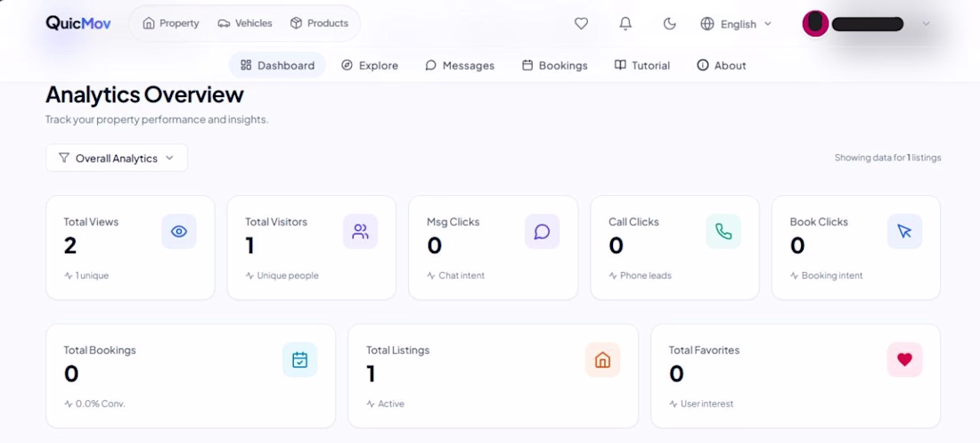Click the 'Chat intent' text
This screenshot has height=443, width=980.
(x=461, y=275)
